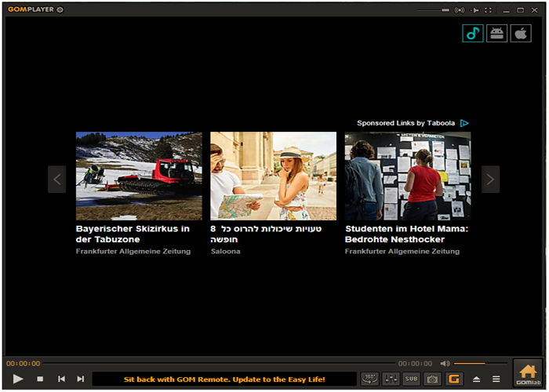Show previous sponsored items with the left arrow
This screenshot has height=392, width=549.
pos(57,180)
